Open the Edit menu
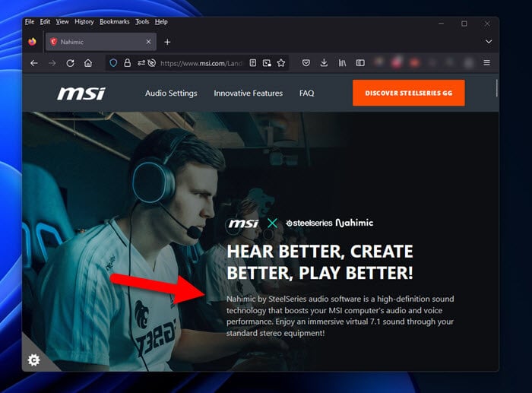Screen dimensions: 532x393 pos(45,22)
